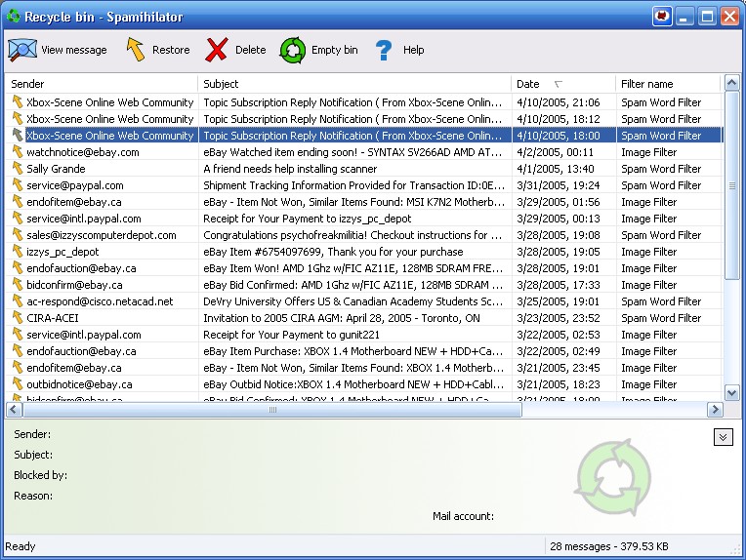Click the Help toolbar label

pos(413,50)
